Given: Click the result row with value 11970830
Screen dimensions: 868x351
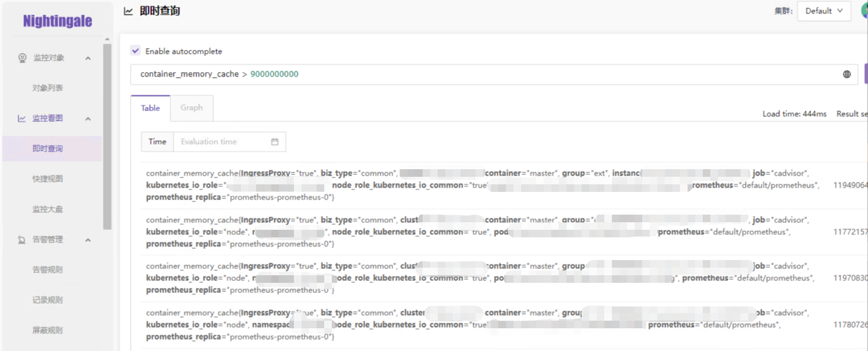Looking at the screenshot, I should 504,278.
